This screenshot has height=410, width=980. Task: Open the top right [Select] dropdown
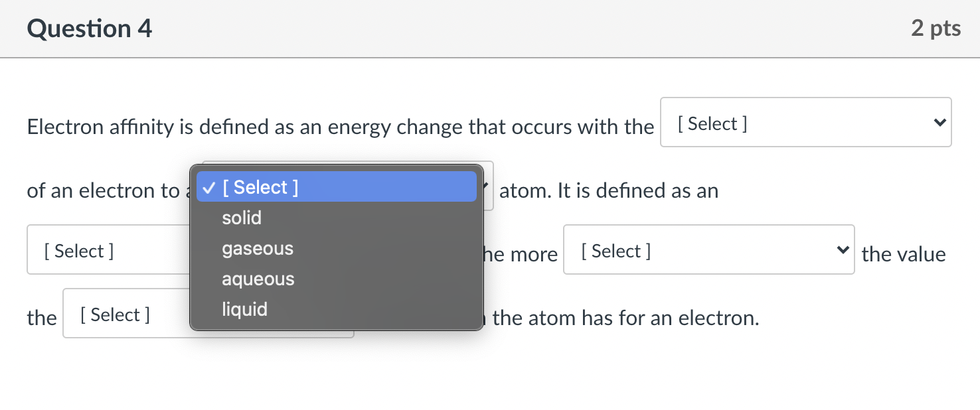coord(805,122)
